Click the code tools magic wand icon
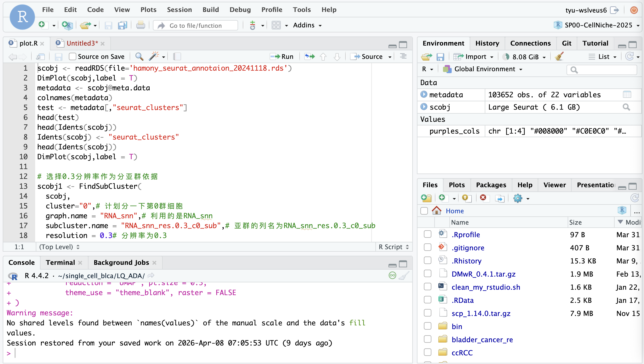This screenshot has width=644, height=364. 153,57
